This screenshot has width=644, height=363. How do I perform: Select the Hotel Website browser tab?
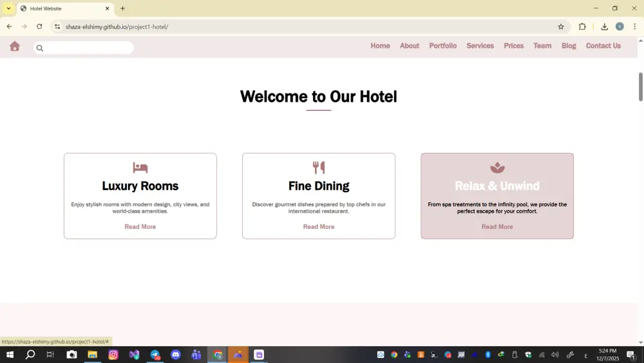click(x=66, y=8)
